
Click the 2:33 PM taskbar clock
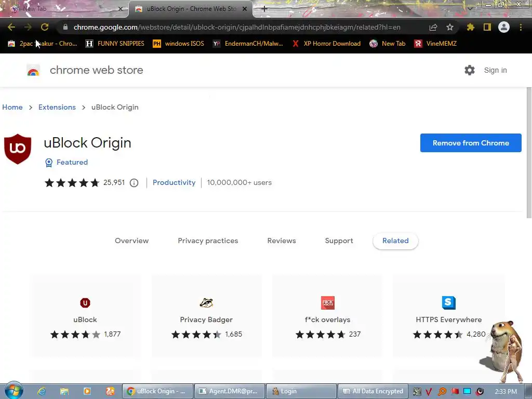(x=506, y=392)
